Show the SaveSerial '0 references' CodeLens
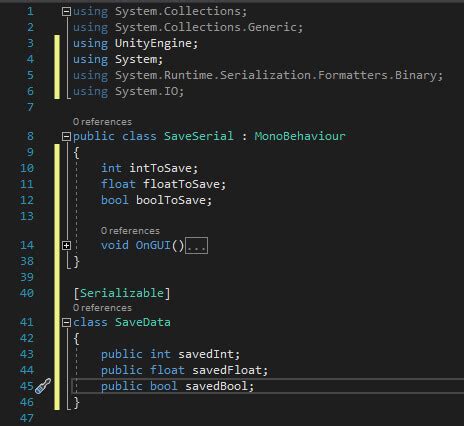Screen dimensions: 464x426 click(x=102, y=122)
